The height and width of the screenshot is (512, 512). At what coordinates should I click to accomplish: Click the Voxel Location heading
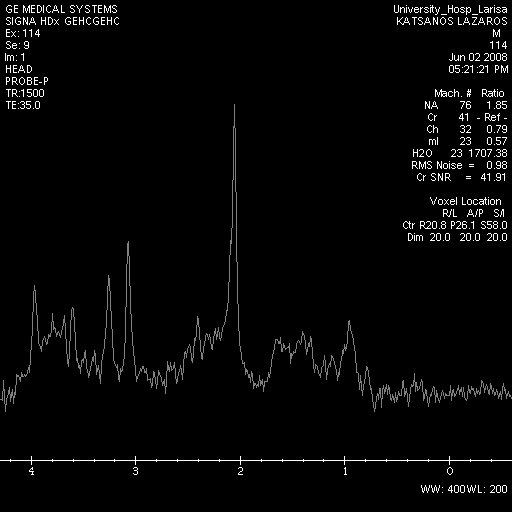[x=465, y=201]
